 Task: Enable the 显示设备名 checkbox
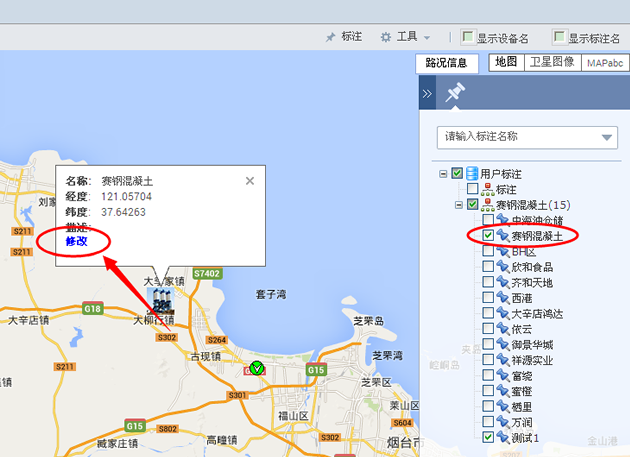click(x=468, y=38)
